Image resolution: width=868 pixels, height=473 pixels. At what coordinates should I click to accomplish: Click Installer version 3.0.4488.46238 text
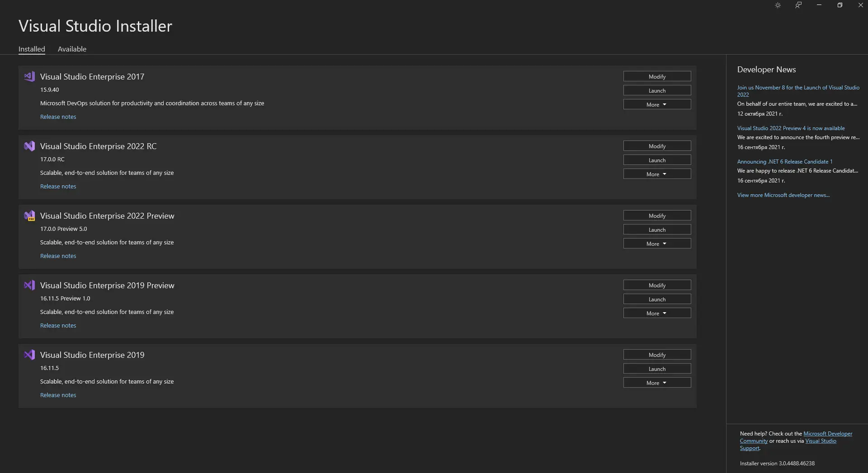(x=777, y=464)
